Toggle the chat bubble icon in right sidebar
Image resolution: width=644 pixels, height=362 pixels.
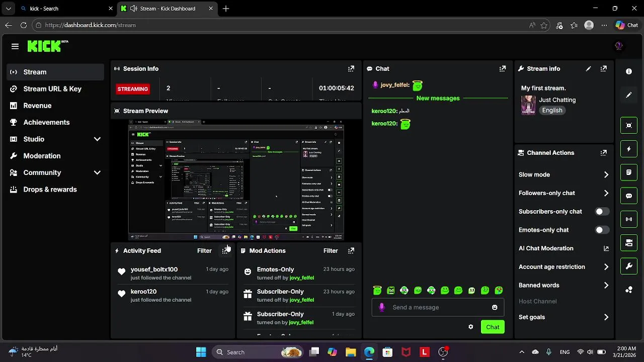[x=629, y=196]
